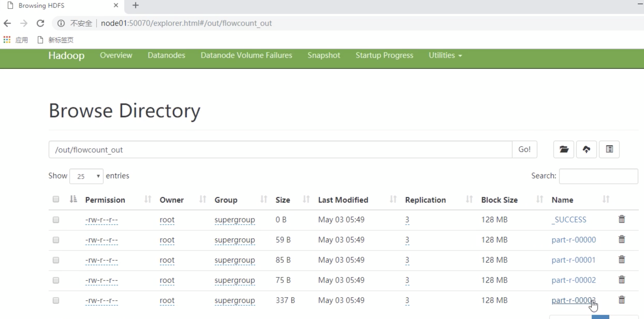
Task: Sort by the Owner column arrows
Action: pos(202,199)
